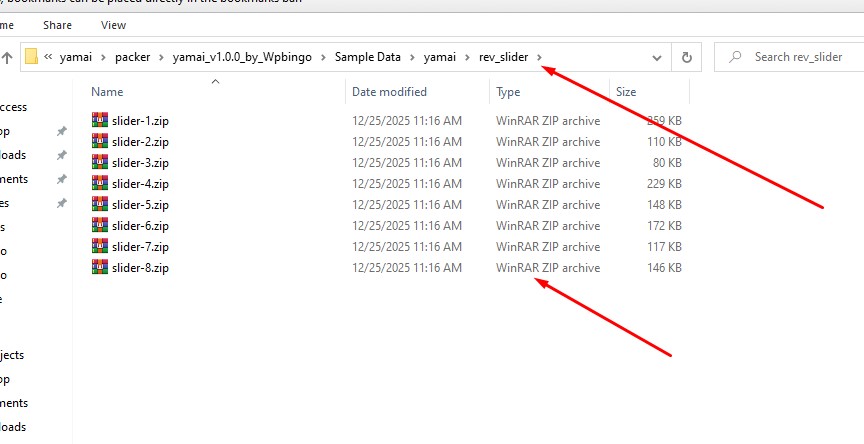Click the 148 KB size of slider-5.zip
The image size is (864, 444).
(x=665, y=204)
